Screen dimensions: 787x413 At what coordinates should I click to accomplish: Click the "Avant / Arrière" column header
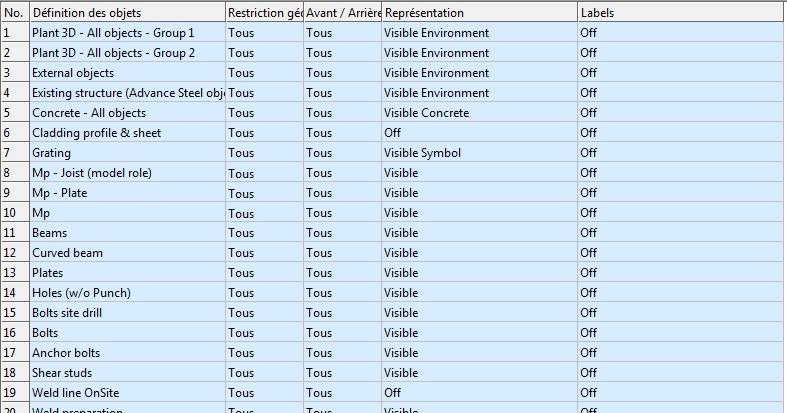(x=342, y=13)
